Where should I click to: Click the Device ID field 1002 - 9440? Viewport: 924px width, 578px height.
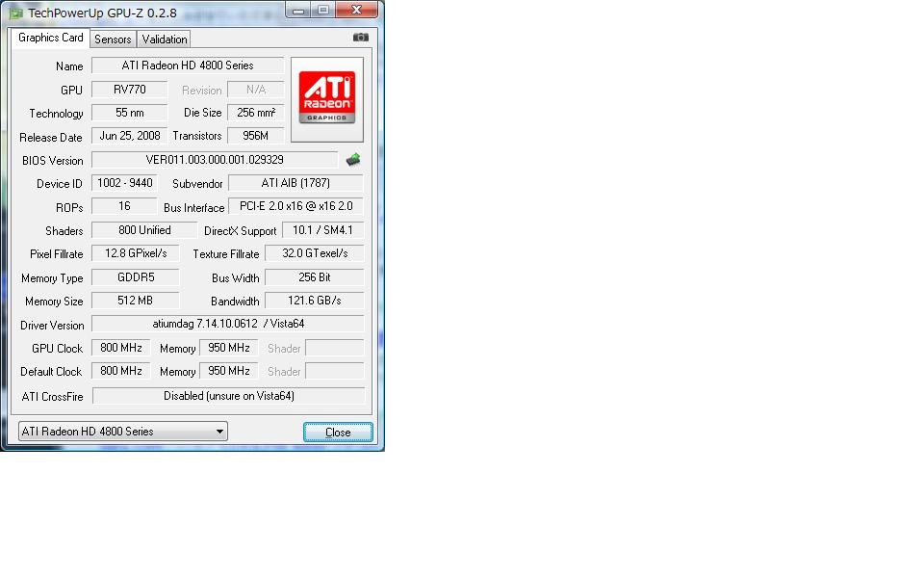point(124,183)
